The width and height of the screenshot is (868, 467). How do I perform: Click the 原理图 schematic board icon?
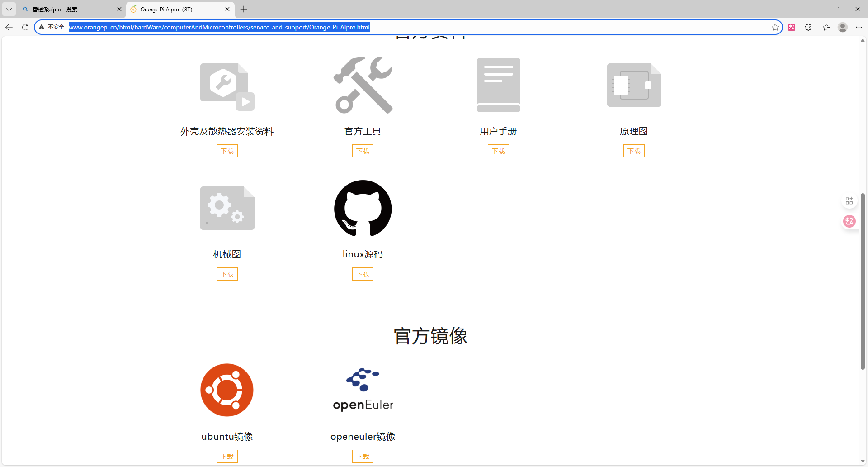click(x=633, y=85)
